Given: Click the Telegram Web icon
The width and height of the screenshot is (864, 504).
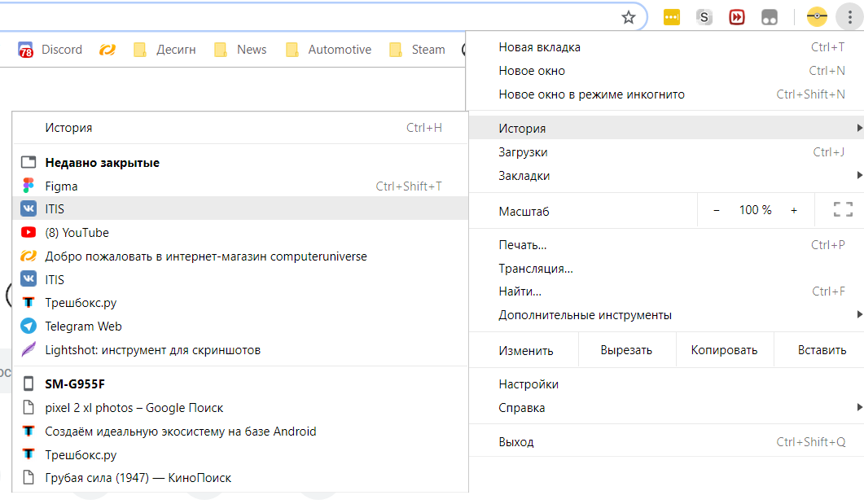Looking at the screenshot, I should click(x=29, y=326).
